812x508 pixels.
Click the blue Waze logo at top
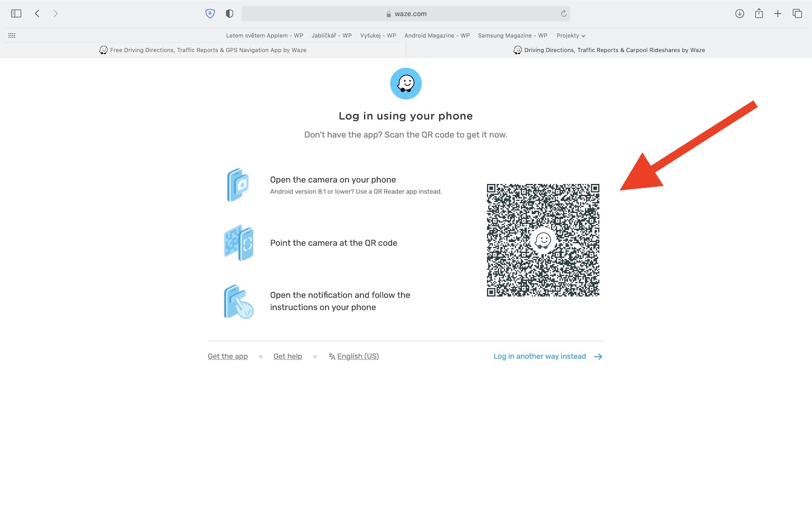coord(406,84)
